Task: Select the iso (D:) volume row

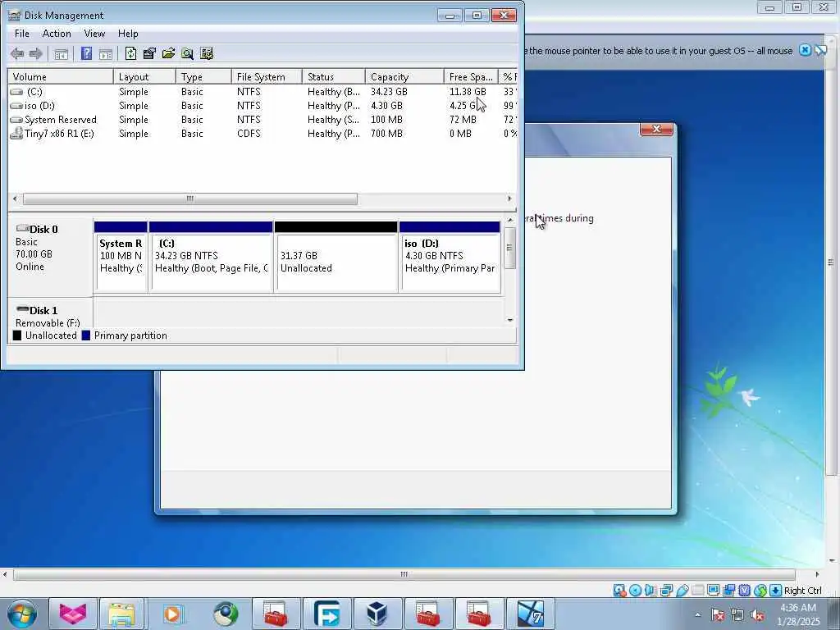Action: [x=262, y=106]
